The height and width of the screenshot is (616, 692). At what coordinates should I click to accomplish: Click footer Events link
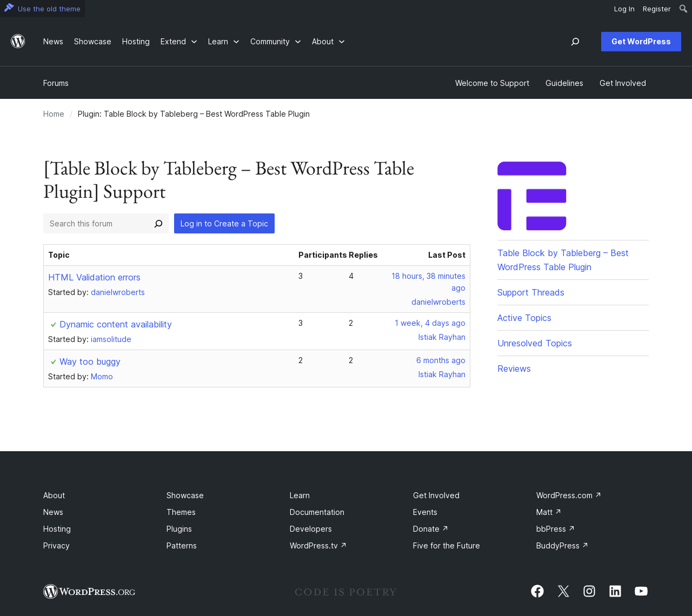pyautogui.click(x=425, y=512)
